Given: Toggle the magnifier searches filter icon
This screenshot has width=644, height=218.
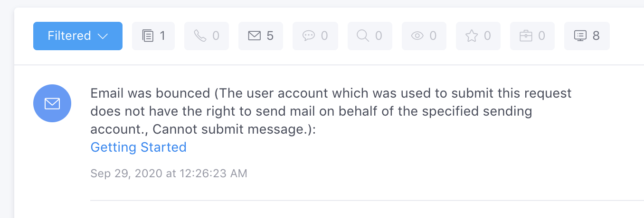Looking at the screenshot, I should coord(363,36).
